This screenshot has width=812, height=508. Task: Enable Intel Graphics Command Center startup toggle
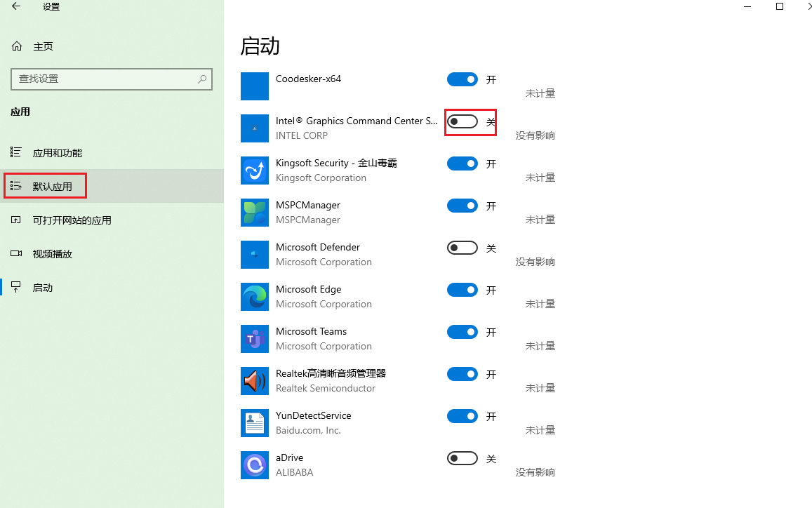(x=461, y=121)
